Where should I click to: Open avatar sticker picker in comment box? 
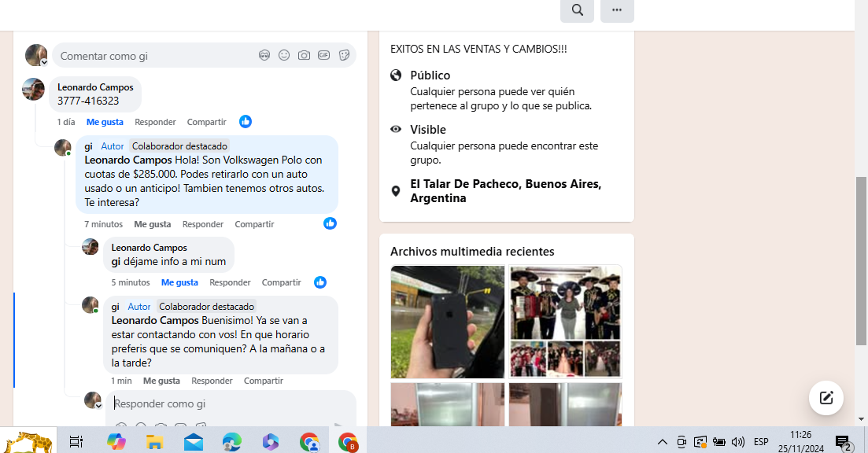[x=264, y=55]
